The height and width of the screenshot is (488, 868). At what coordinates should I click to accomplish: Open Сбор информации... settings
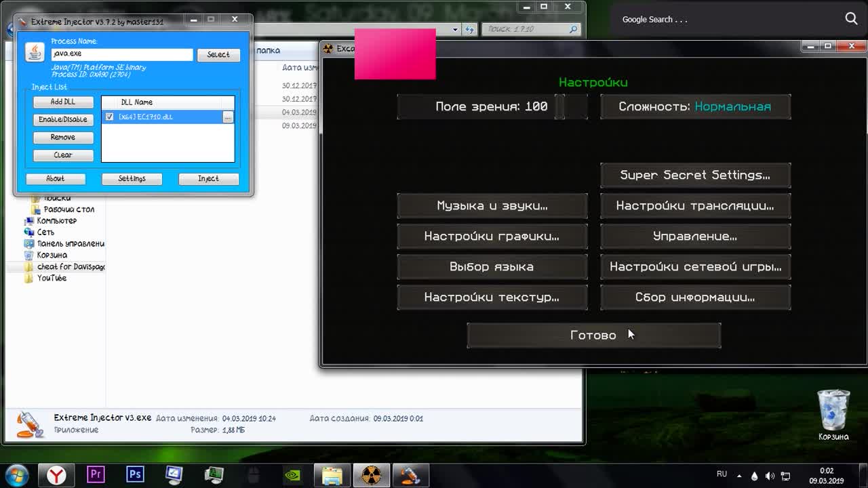[695, 297]
